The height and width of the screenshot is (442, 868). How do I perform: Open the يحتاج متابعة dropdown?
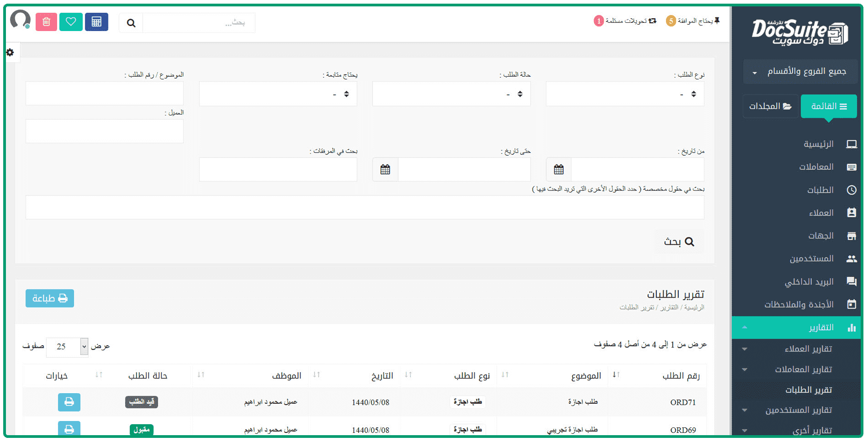[x=278, y=94]
